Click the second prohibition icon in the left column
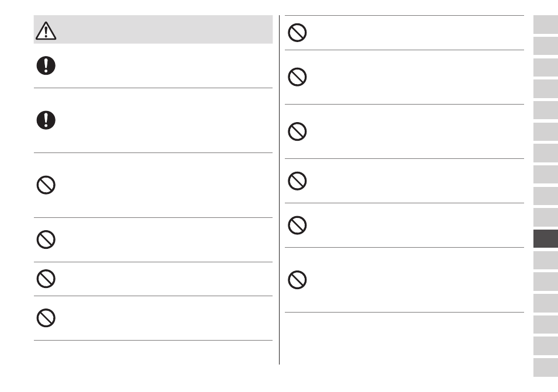The height and width of the screenshot is (392, 558). click(46, 240)
